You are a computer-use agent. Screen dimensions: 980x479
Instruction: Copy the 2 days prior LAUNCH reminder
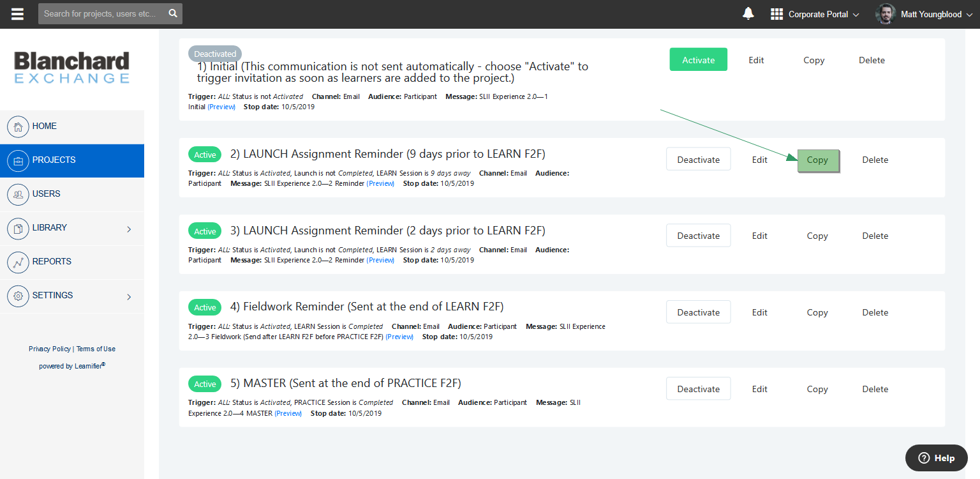(817, 236)
